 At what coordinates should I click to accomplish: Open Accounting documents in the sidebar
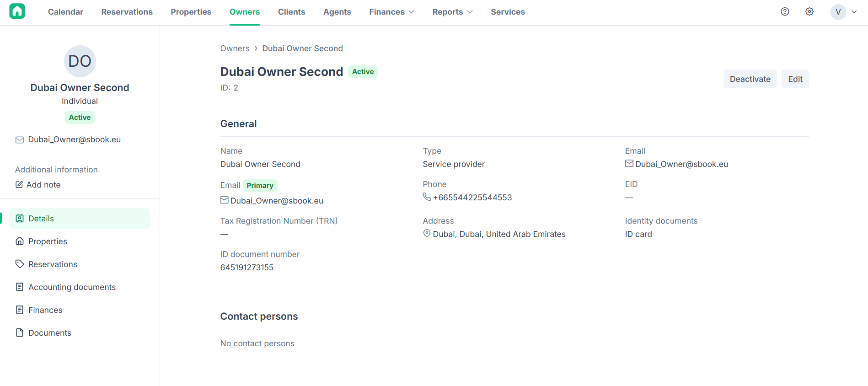pos(80,287)
